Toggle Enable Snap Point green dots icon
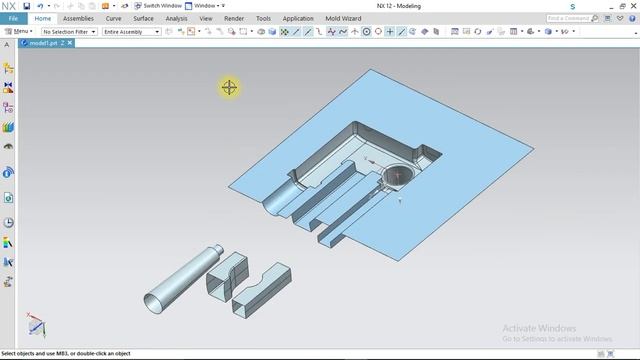The image size is (640, 360). [284, 31]
